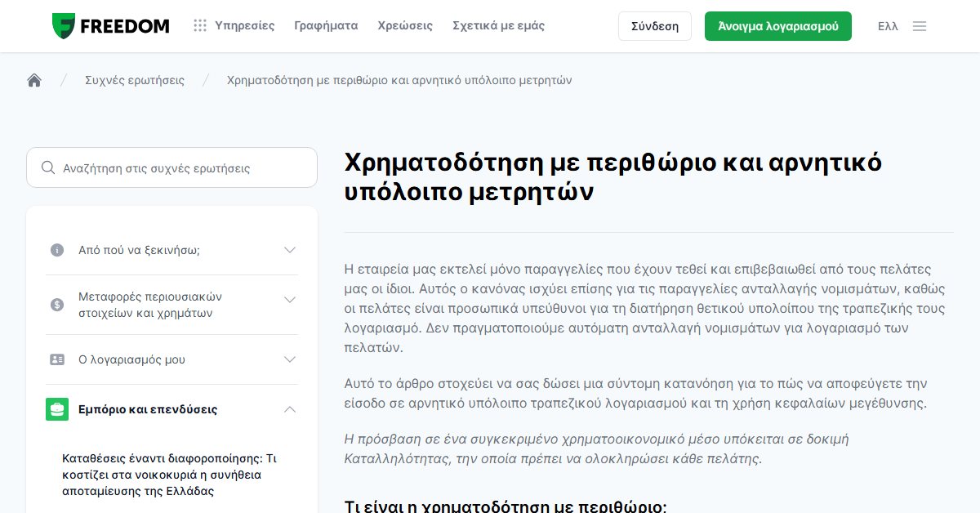
Task: Open the Καταθέσεις έναντι διαφοροποίησης article link
Action: pos(169,475)
